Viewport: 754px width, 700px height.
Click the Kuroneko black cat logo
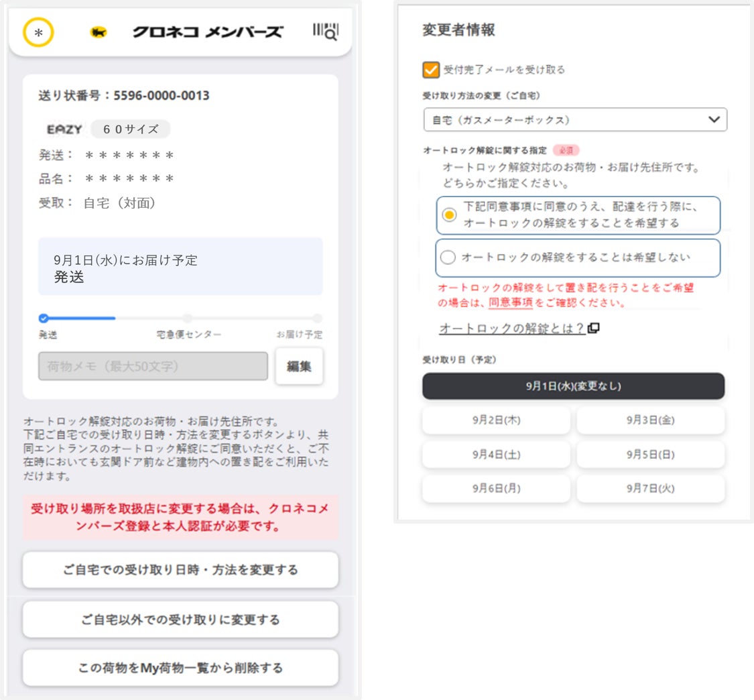99,32
